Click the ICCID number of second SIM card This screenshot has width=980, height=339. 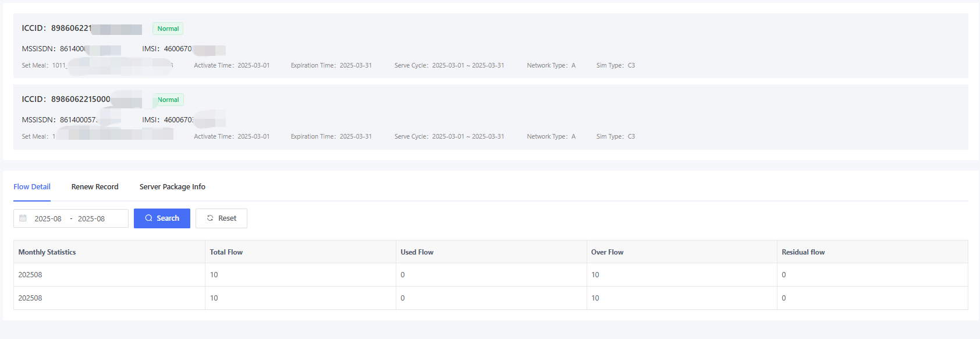80,100
